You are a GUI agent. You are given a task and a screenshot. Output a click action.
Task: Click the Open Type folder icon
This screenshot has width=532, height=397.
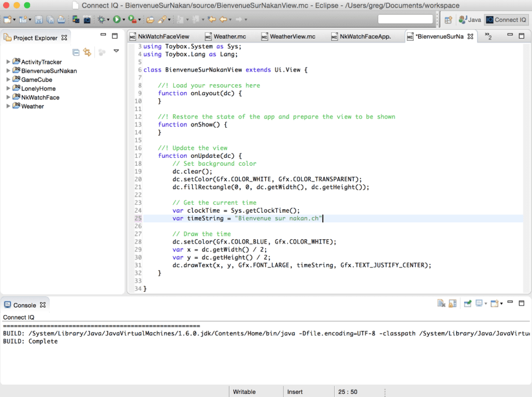150,20
